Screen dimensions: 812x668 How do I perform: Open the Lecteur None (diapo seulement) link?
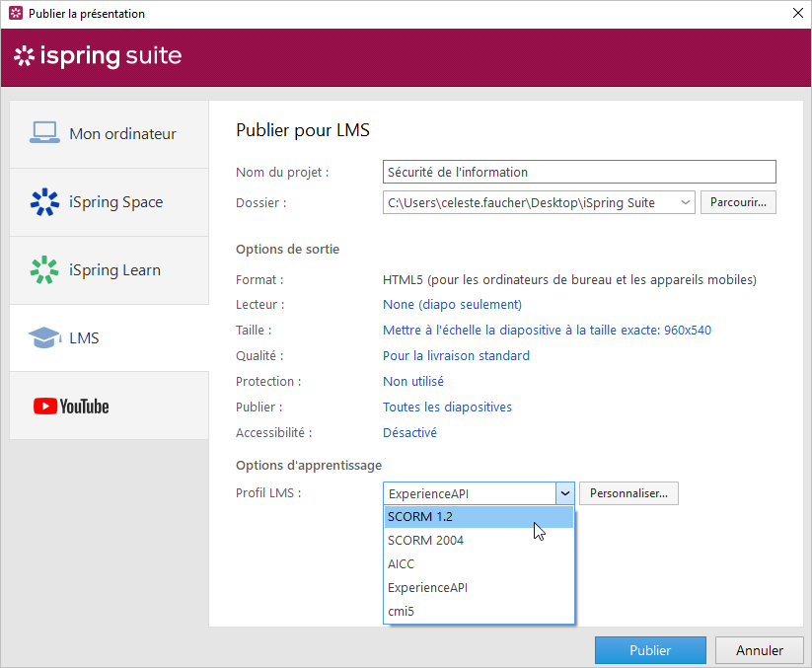click(x=452, y=305)
